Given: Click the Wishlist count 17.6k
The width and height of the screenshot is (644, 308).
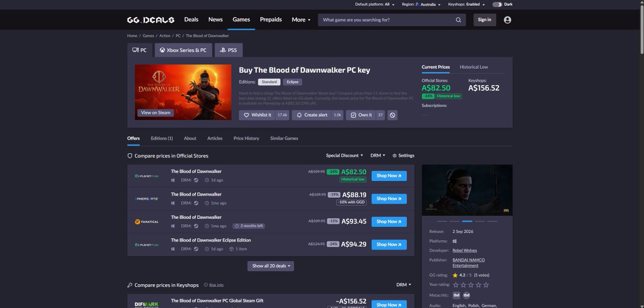Looking at the screenshot, I should 283,115.
